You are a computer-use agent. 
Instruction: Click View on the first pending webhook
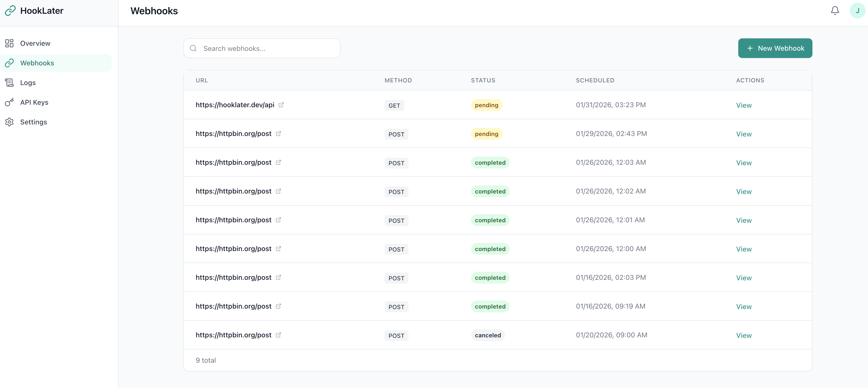tap(744, 105)
